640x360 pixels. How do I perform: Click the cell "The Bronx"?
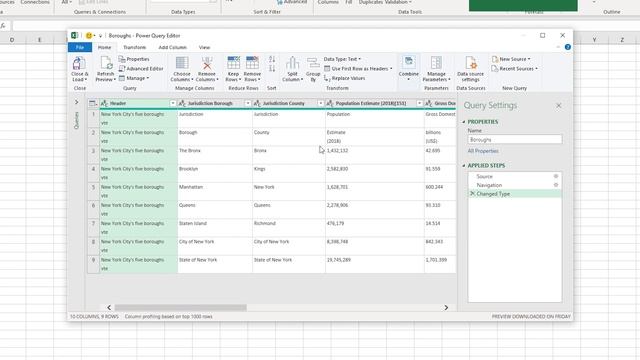click(x=215, y=155)
